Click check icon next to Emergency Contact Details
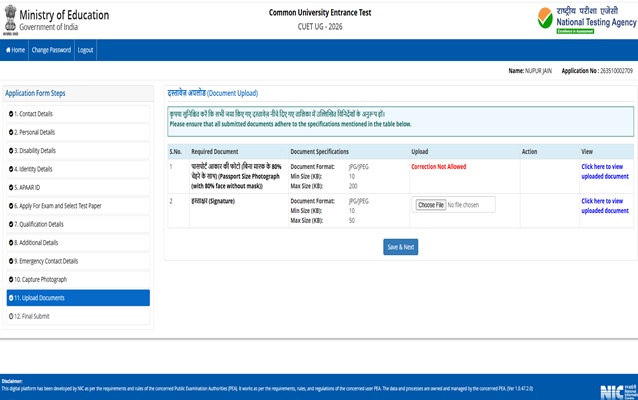 click(x=11, y=261)
